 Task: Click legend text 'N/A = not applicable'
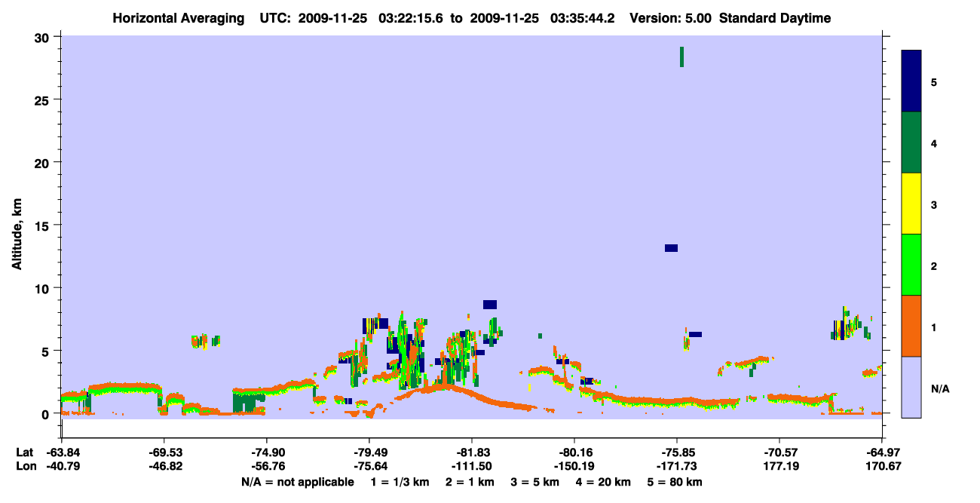(297, 482)
